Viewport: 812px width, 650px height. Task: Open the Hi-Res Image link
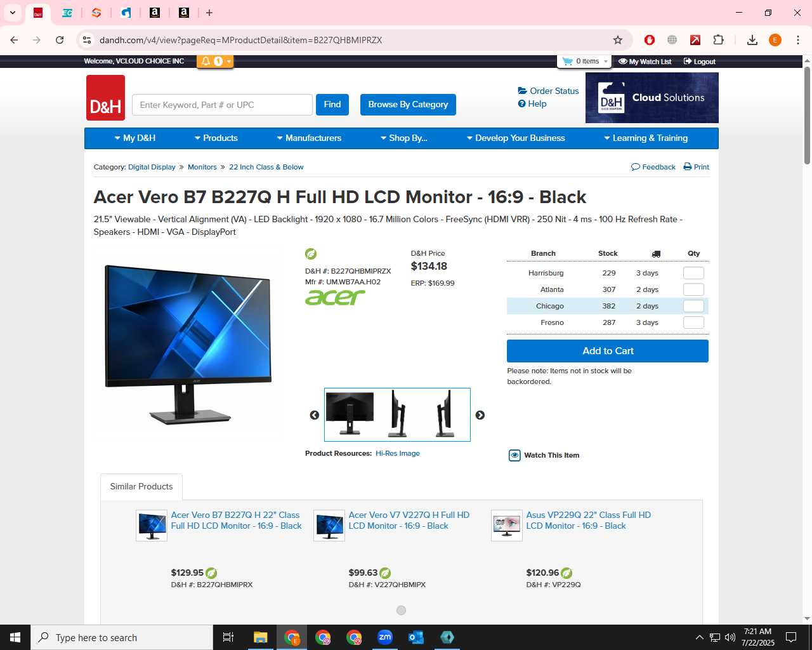coord(398,453)
